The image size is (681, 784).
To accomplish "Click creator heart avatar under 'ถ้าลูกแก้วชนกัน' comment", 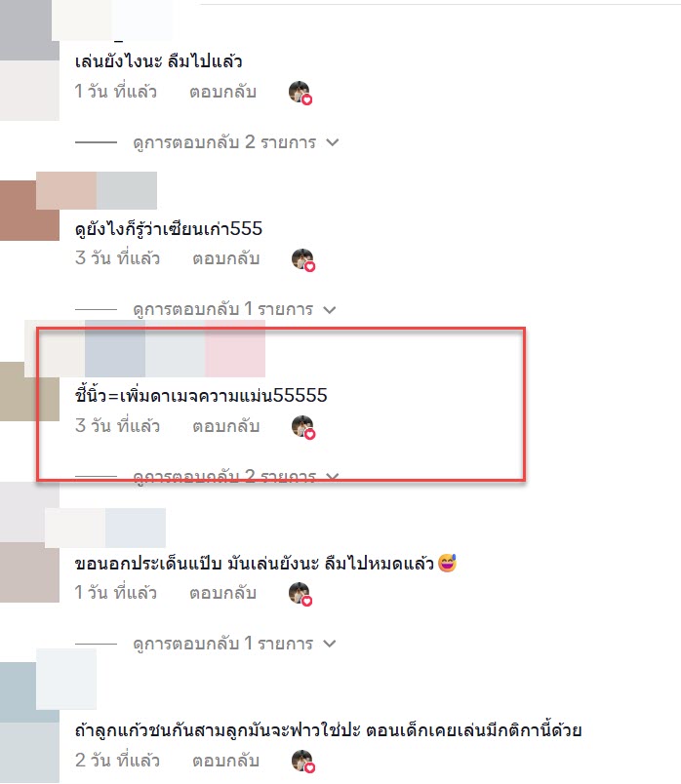I will tap(303, 762).
